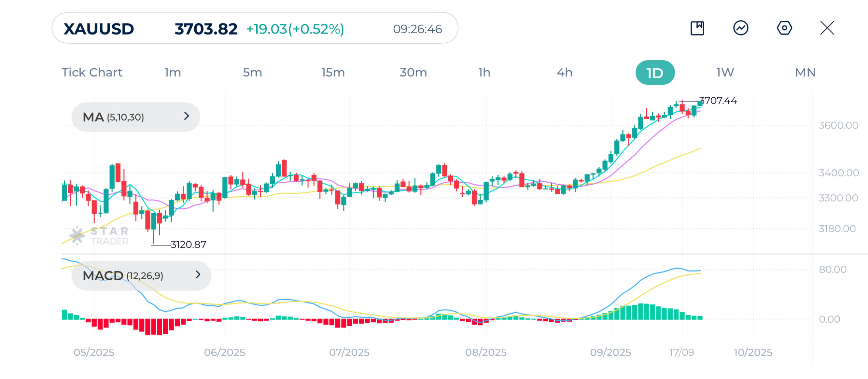Click the save chart bookmark icon
The image size is (868, 379).
[x=697, y=28]
